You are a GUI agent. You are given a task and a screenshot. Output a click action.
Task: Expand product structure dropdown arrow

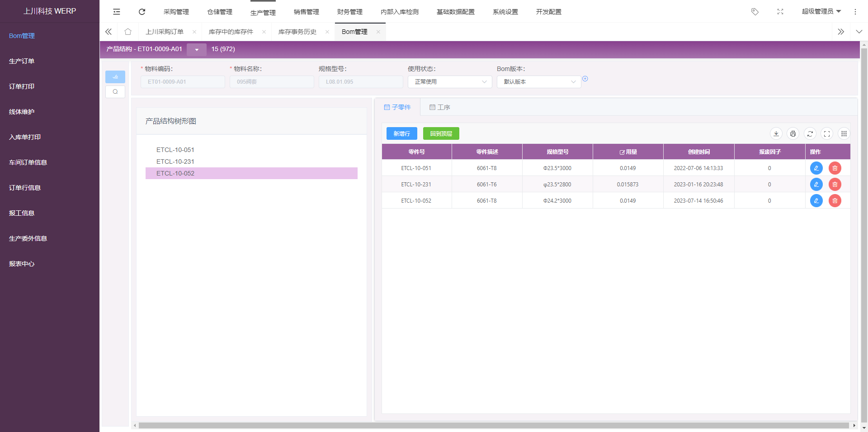click(x=197, y=49)
